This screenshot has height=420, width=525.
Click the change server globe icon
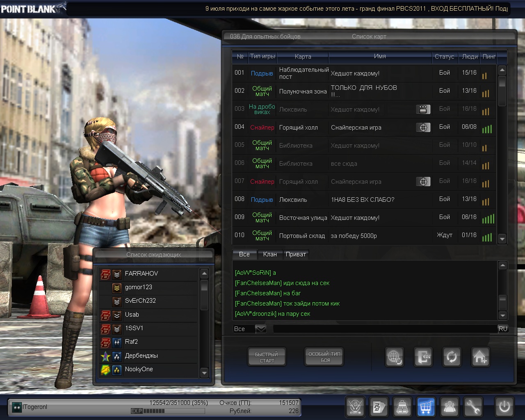pyautogui.click(x=395, y=357)
